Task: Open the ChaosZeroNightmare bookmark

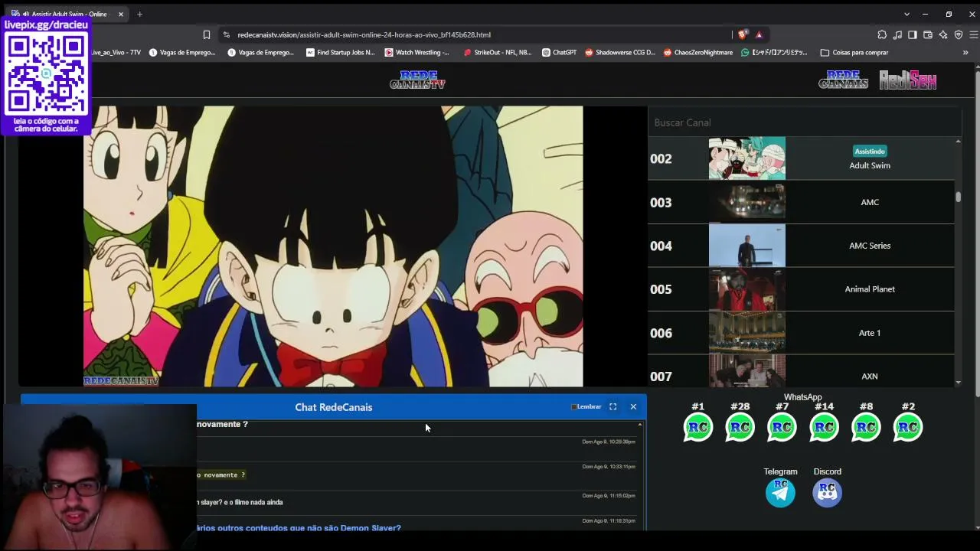Action: tap(698, 53)
